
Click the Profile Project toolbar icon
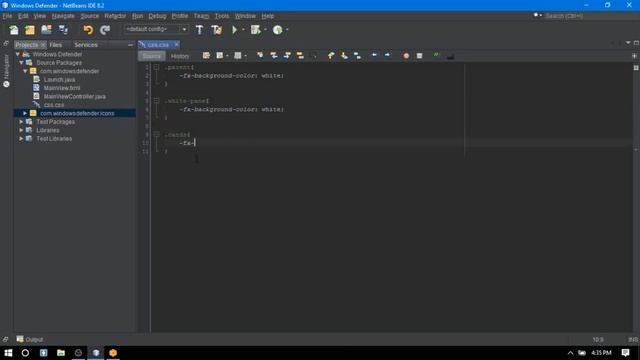pos(278,30)
